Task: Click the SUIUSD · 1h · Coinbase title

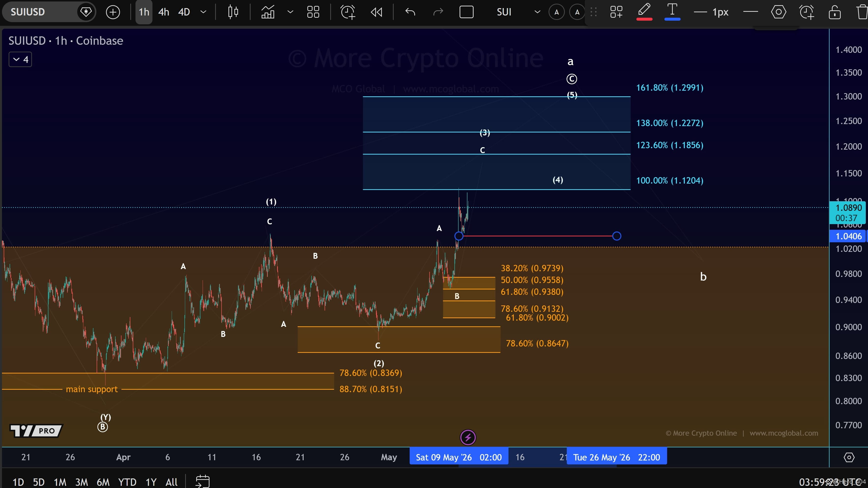Action: point(66,41)
